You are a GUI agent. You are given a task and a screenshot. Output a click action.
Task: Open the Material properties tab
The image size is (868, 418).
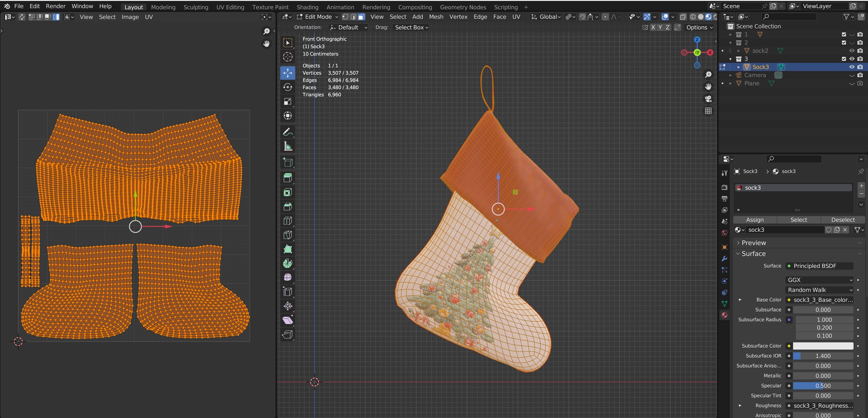pyautogui.click(x=724, y=315)
